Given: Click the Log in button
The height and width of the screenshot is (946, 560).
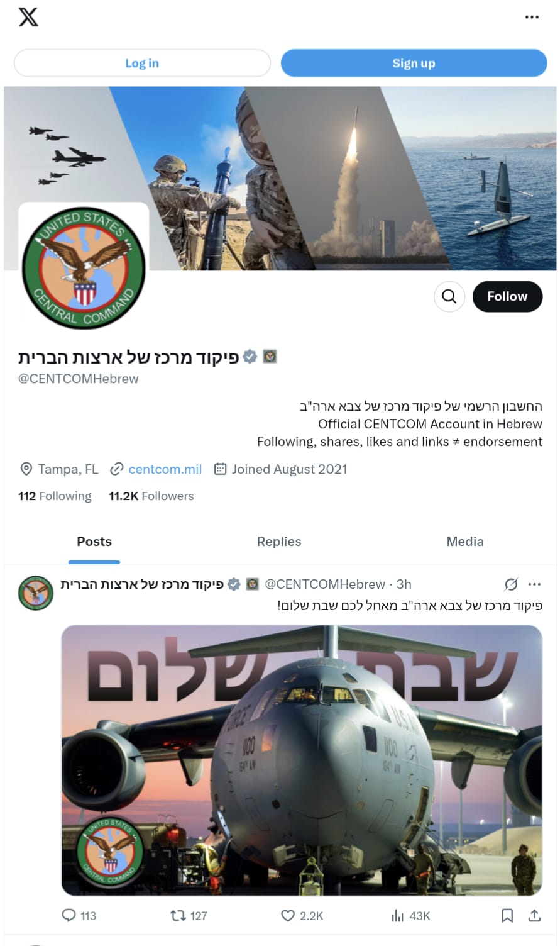Looking at the screenshot, I should (142, 63).
